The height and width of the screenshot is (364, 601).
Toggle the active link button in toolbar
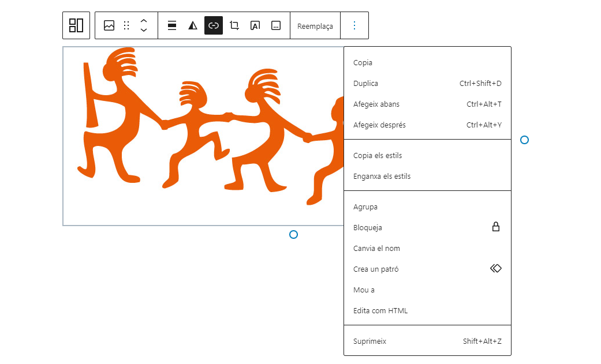(x=214, y=25)
